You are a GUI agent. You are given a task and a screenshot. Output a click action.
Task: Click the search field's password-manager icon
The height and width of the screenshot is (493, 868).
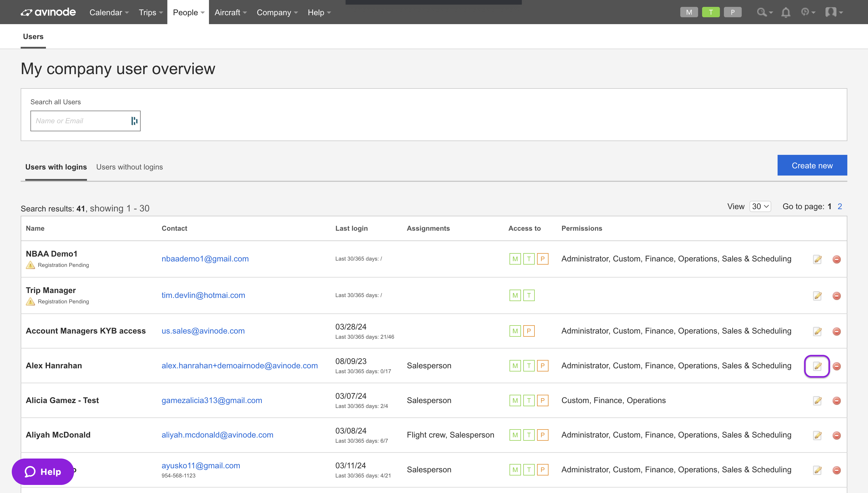(x=134, y=121)
